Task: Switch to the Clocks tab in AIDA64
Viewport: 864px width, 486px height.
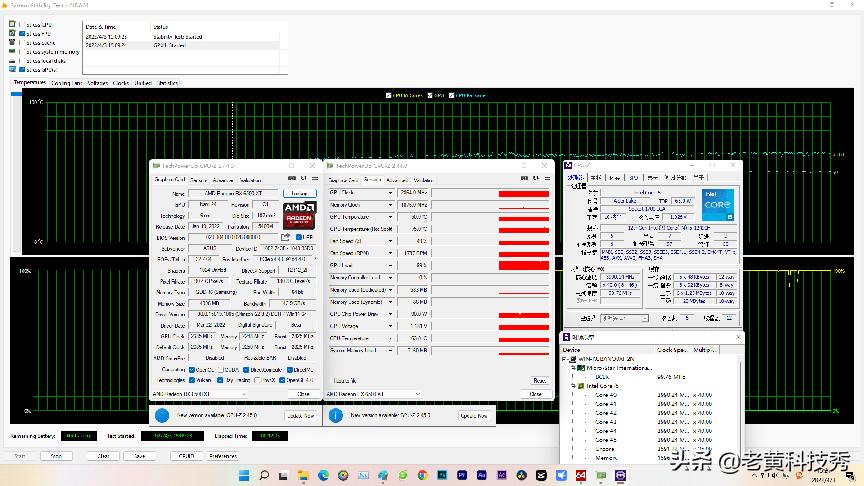Action: pos(120,83)
